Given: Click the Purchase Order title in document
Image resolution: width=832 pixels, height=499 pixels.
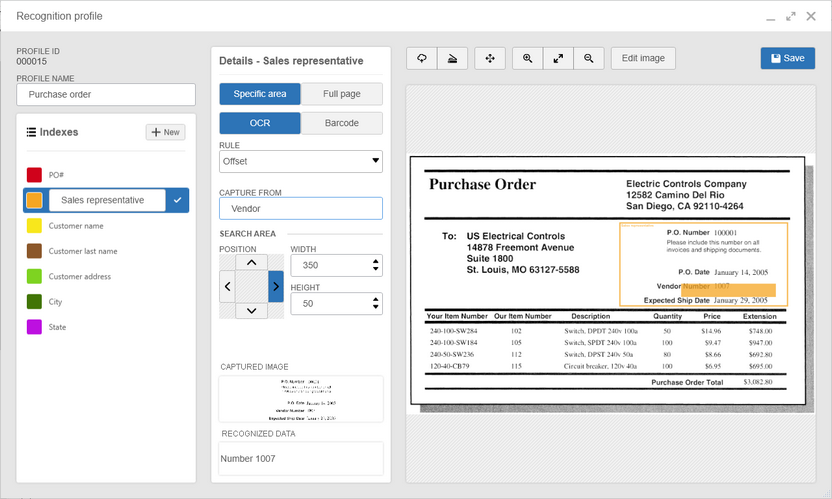Looking at the screenshot, I should pos(482,184).
